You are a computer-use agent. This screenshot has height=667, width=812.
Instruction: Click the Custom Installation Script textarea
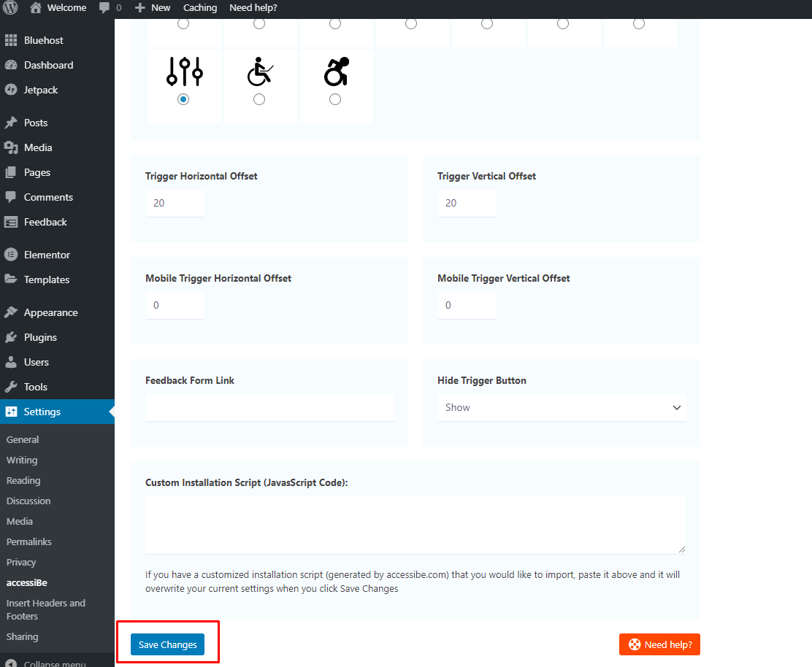415,525
